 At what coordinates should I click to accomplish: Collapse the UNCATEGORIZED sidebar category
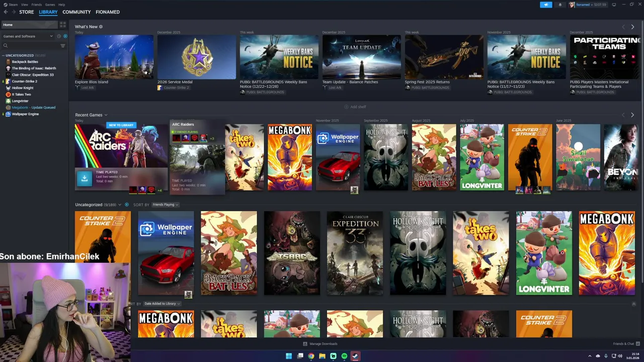point(3,55)
